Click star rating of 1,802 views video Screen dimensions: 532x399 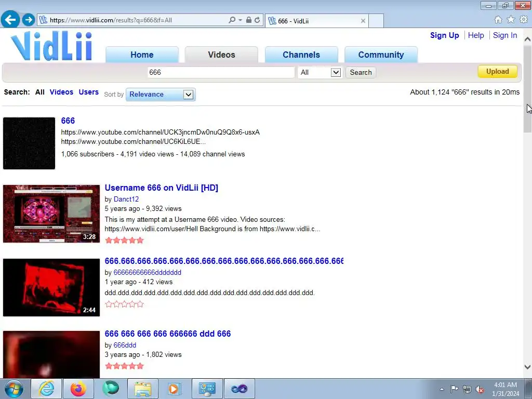coord(125,366)
